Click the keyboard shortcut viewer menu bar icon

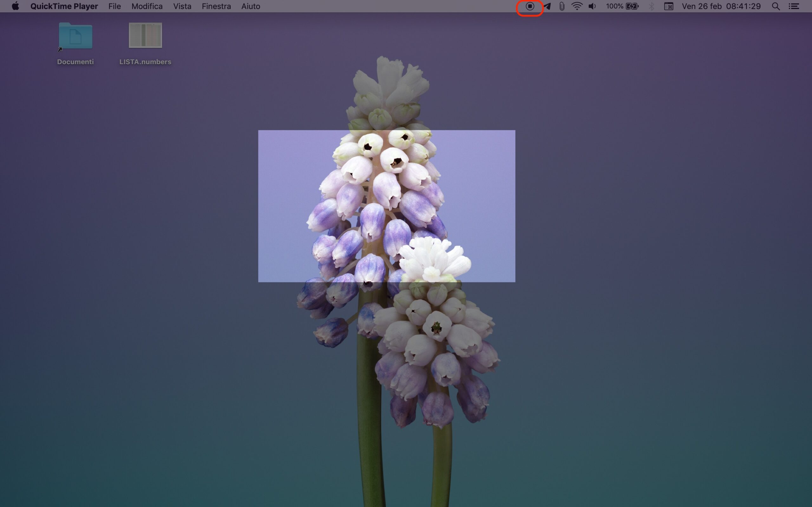[x=668, y=6]
